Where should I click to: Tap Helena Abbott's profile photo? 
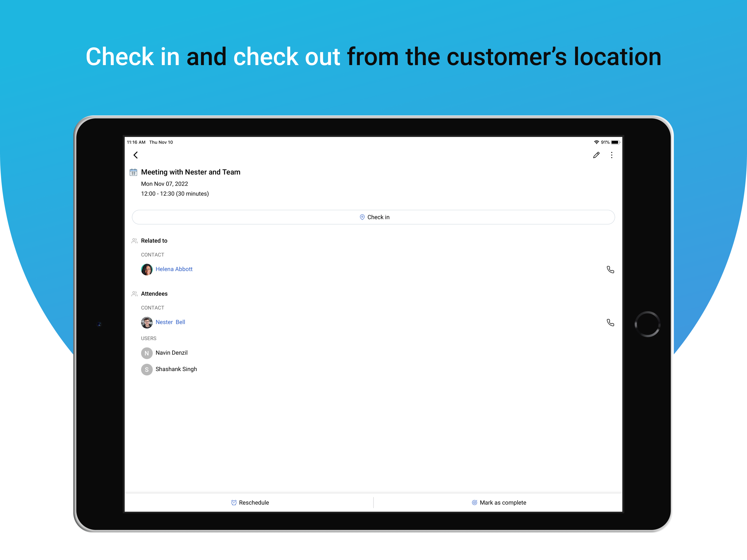tap(147, 270)
